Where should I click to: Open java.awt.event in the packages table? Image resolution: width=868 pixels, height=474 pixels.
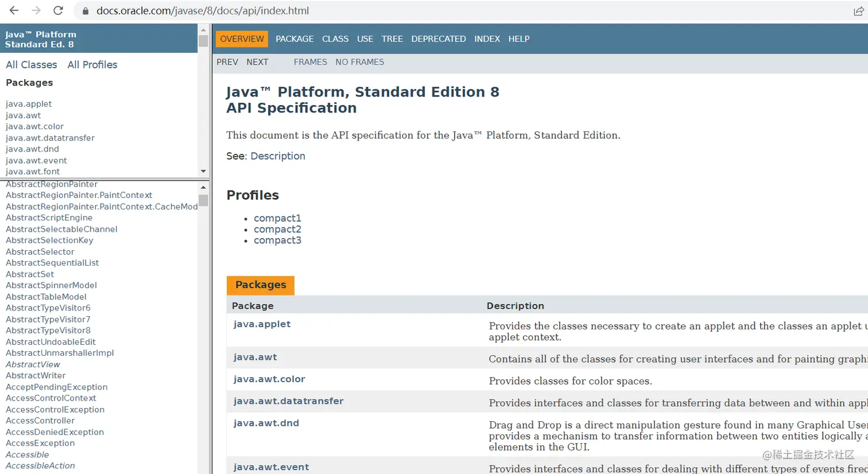(x=271, y=467)
